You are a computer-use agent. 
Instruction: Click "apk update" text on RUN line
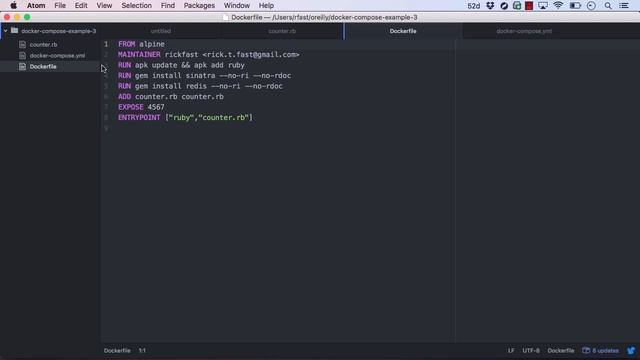(156, 65)
